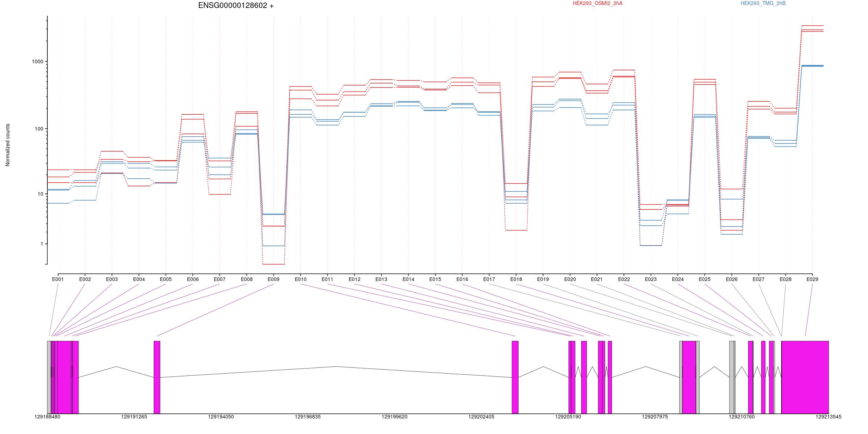Select exon label E003
Viewport: 868px width, 434px height.
112,279
